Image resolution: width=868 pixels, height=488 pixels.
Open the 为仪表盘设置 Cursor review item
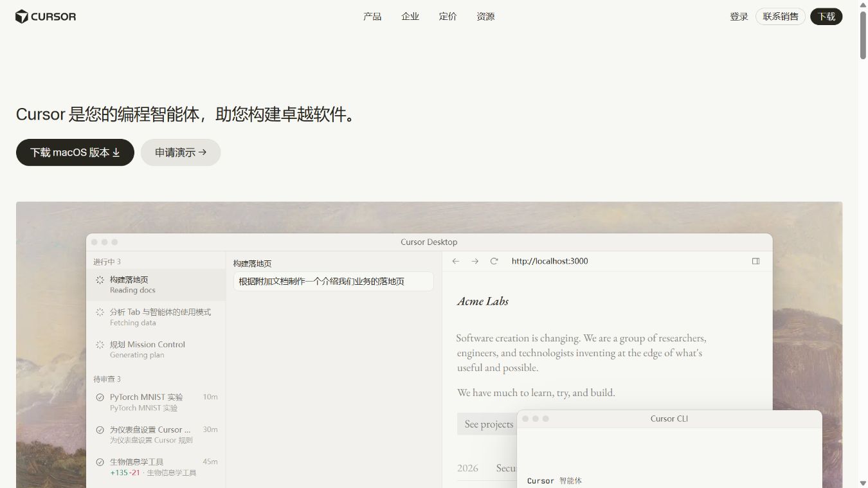[156, 435]
